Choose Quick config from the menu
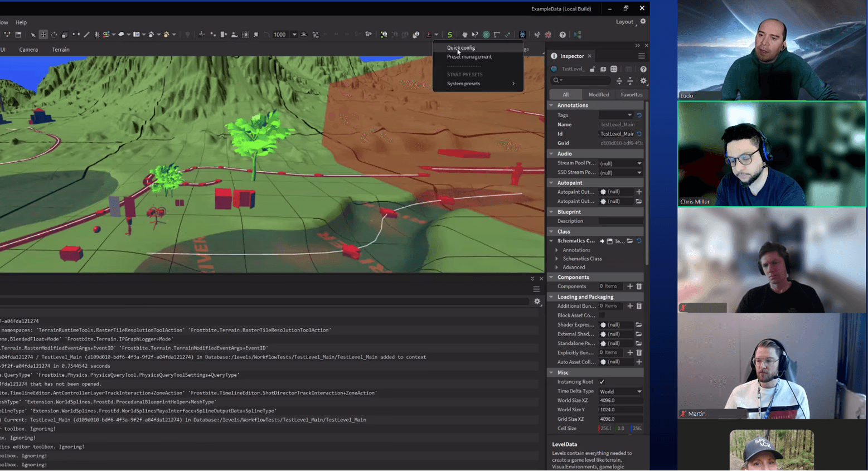 (x=461, y=48)
